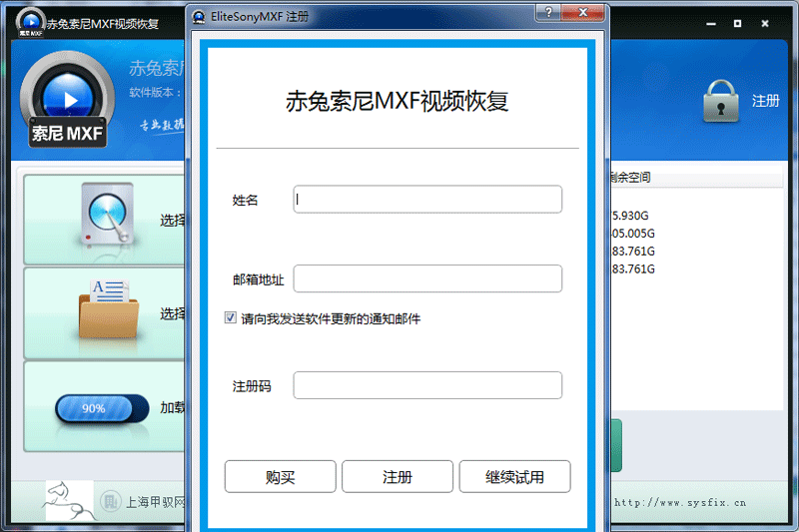Uncheck the 请向我发送软件更新的通知邮件 checkbox
Image resolution: width=799 pixels, height=532 pixels.
pyautogui.click(x=231, y=318)
